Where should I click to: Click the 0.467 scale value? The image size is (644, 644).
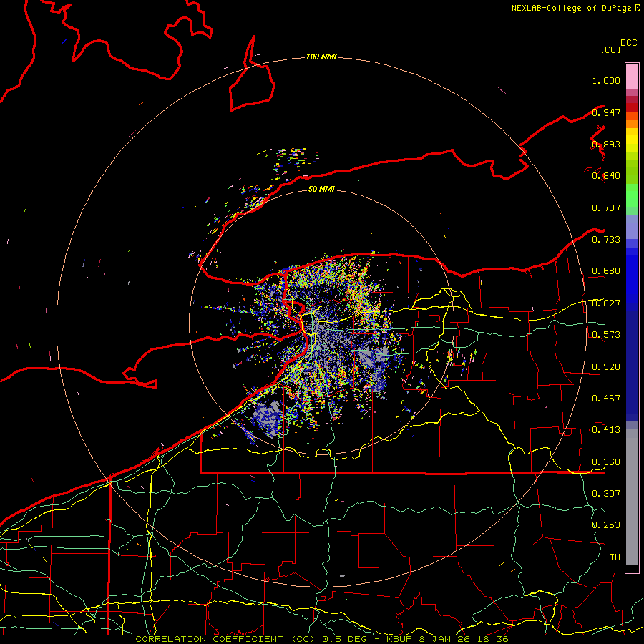pyautogui.click(x=606, y=399)
